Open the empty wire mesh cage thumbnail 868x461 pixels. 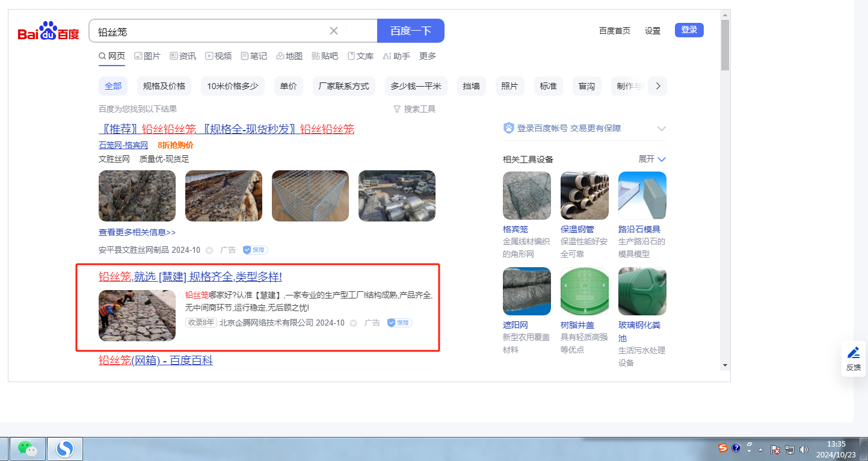click(x=310, y=196)
